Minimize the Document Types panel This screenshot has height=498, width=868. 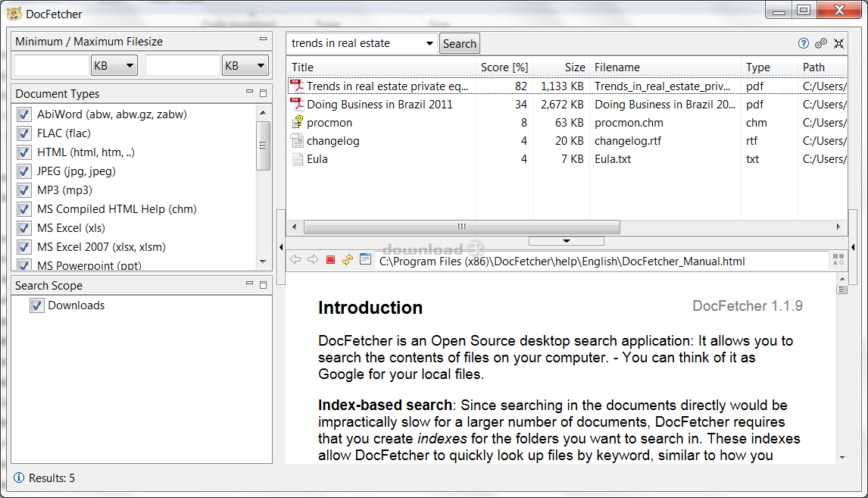pyautogui.click(x=250, y=92)
